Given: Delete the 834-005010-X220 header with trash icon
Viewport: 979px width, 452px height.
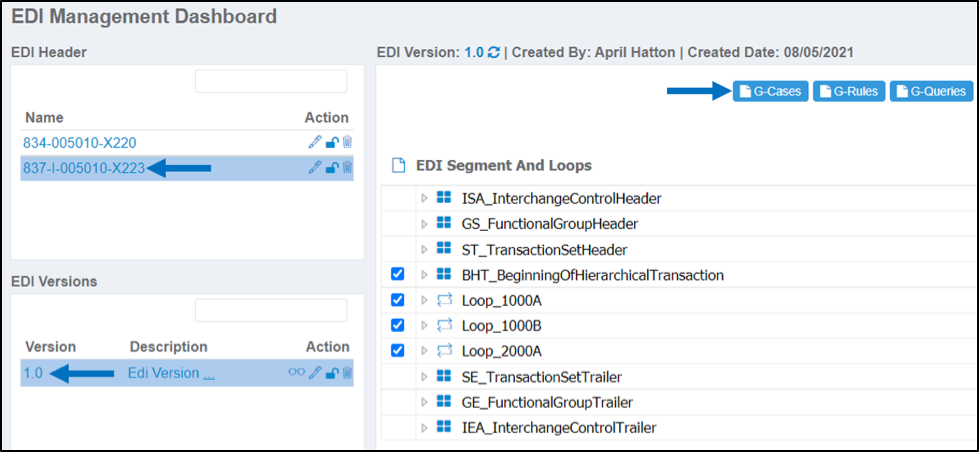Looking at the screenshot, I should (348, 143).
